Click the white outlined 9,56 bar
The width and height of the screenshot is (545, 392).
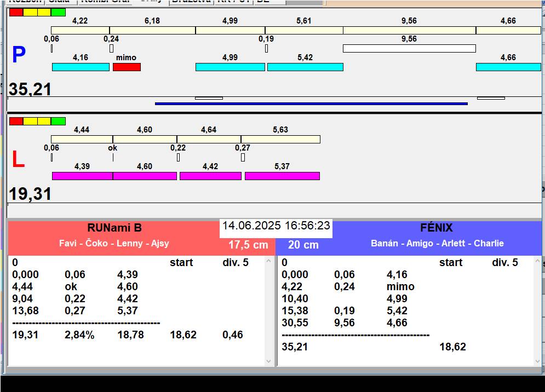click(409, 48)
